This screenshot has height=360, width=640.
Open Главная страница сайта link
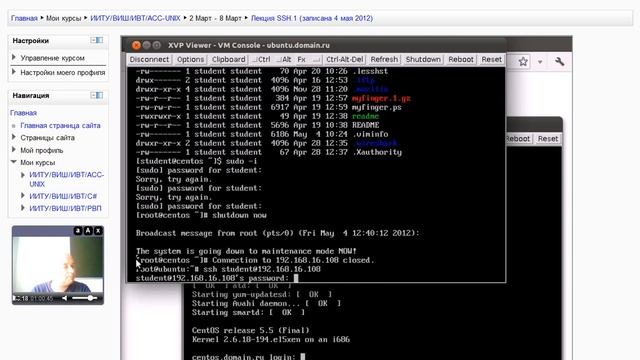pos(60,126)
